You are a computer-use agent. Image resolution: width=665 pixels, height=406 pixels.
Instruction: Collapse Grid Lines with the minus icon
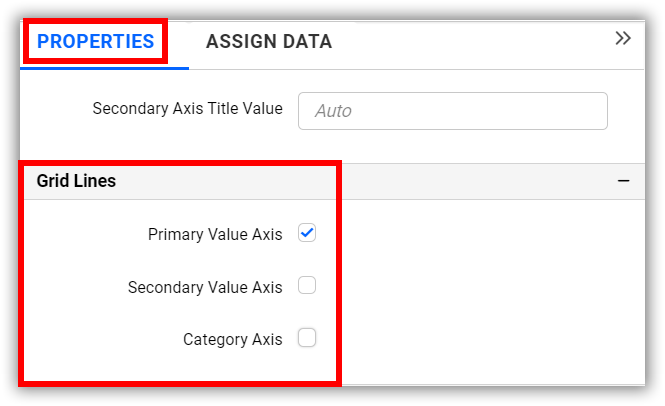tap(623, 181)
